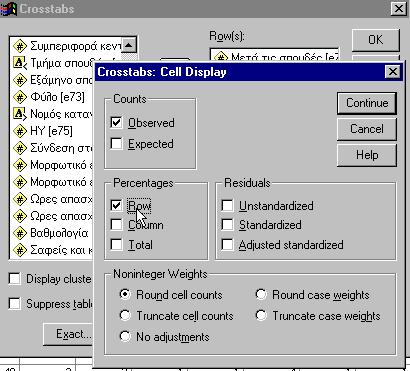
Task: Click OK in the Crosstabs window
Action: pos(375,40)
